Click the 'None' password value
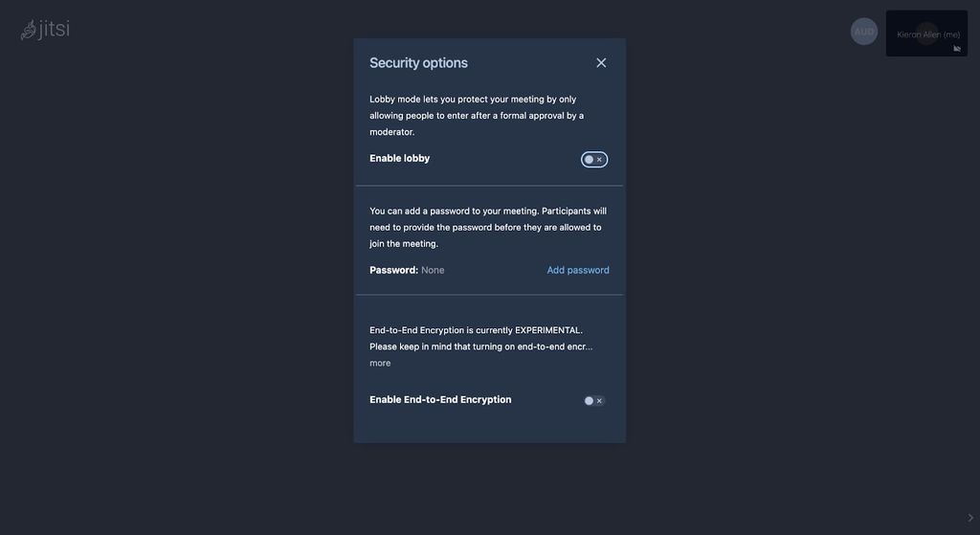Screen dimensions: 980x535 click(x=433, y=270)
